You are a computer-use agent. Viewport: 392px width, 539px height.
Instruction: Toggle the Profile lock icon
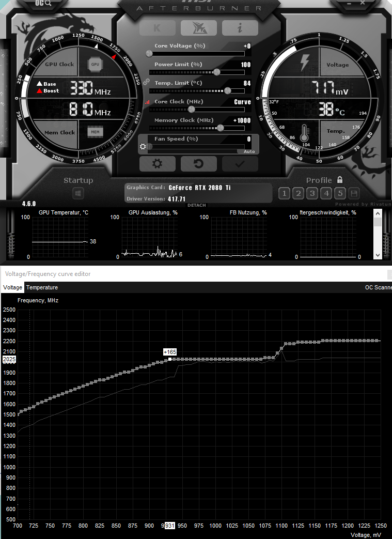(x=340, y=179)
